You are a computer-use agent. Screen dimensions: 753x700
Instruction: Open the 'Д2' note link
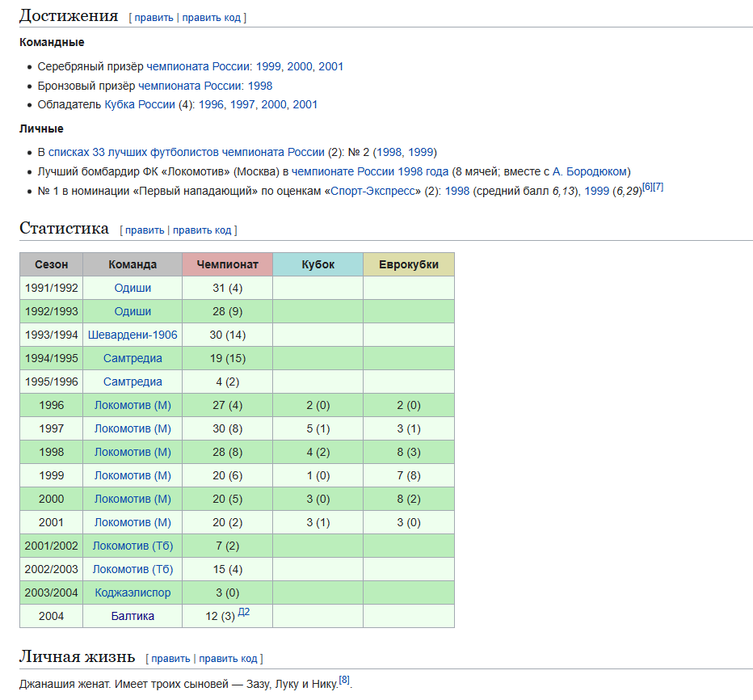pos(244,612)
